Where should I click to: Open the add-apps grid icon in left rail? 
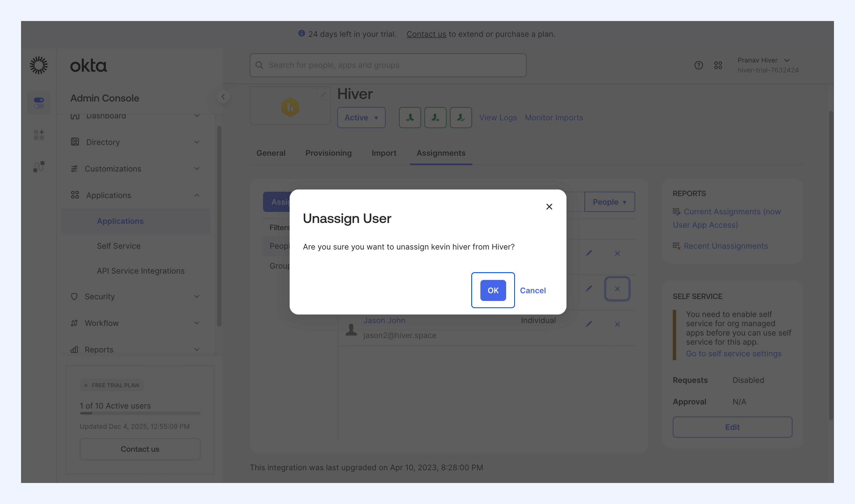pos(39,135)
